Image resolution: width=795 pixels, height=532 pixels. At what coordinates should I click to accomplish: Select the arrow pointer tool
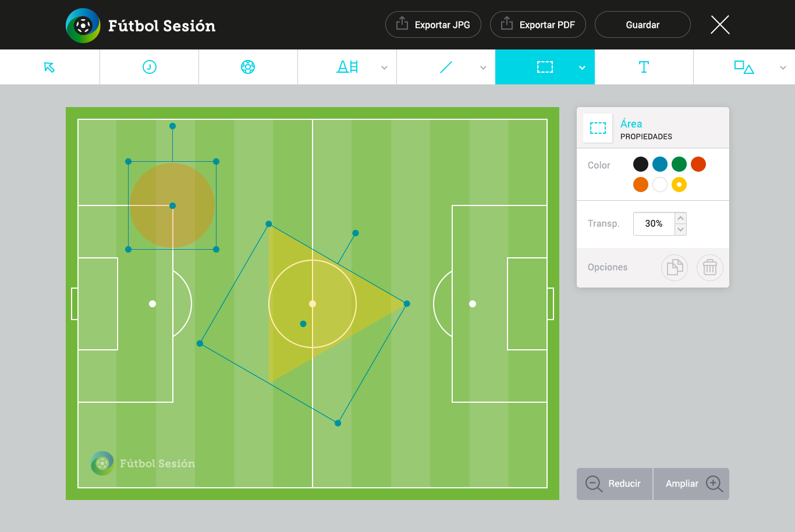(49, 67)
